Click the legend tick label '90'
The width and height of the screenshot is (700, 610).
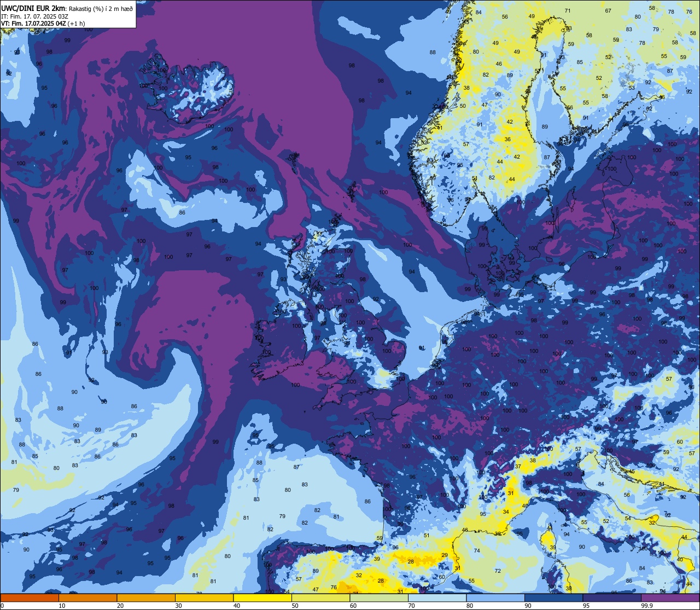click(528, 606)
